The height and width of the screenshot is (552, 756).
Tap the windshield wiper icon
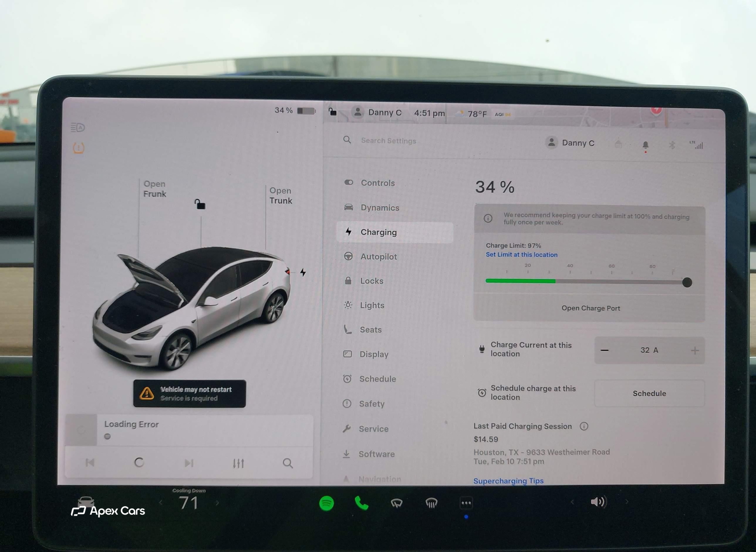click(396, 503)
